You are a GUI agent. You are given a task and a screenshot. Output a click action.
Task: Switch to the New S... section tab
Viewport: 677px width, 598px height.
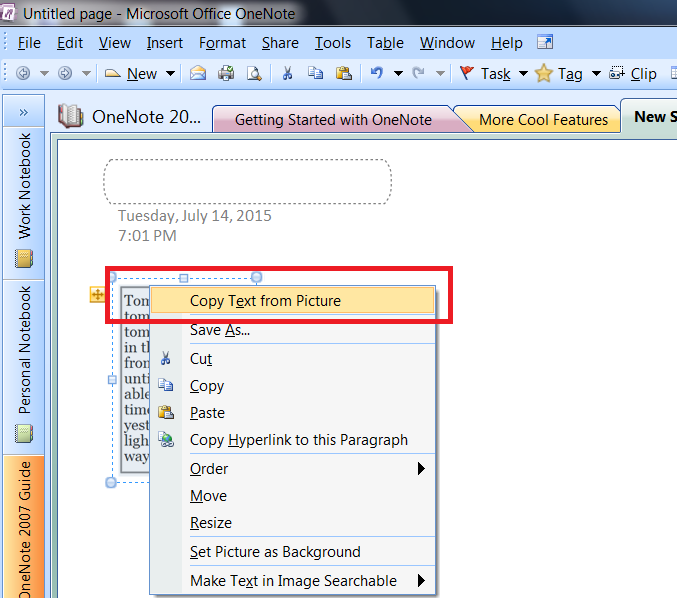[654, 117]
